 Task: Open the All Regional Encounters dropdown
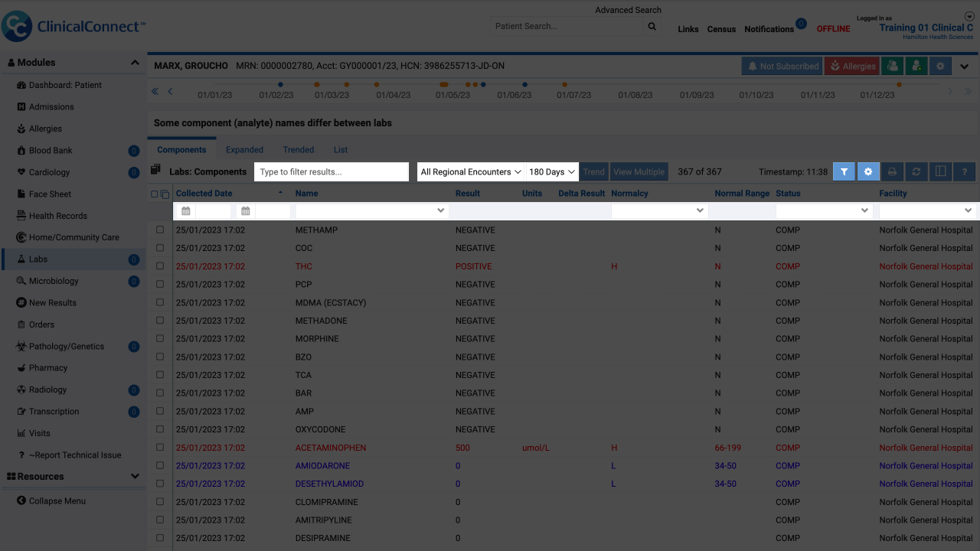[471, 172]
